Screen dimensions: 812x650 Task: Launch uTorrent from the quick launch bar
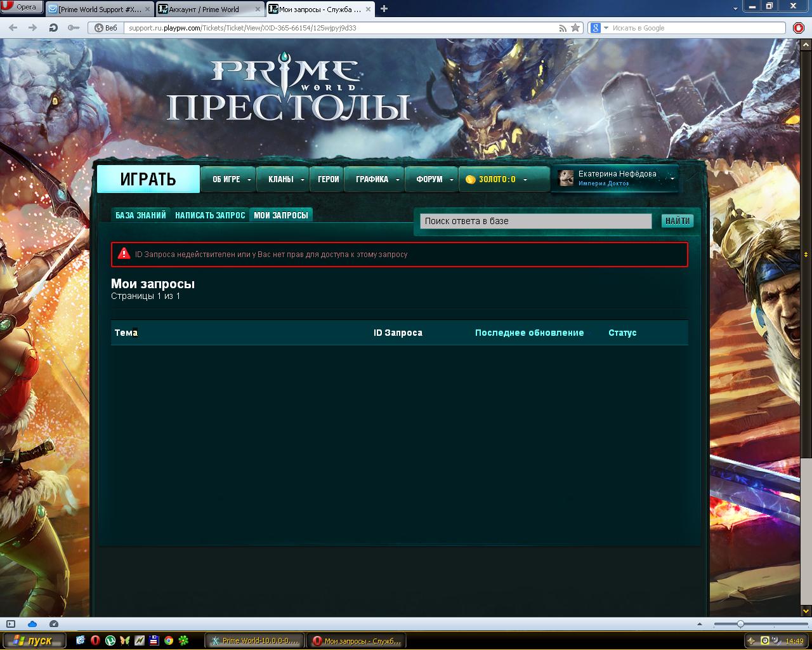109,640
